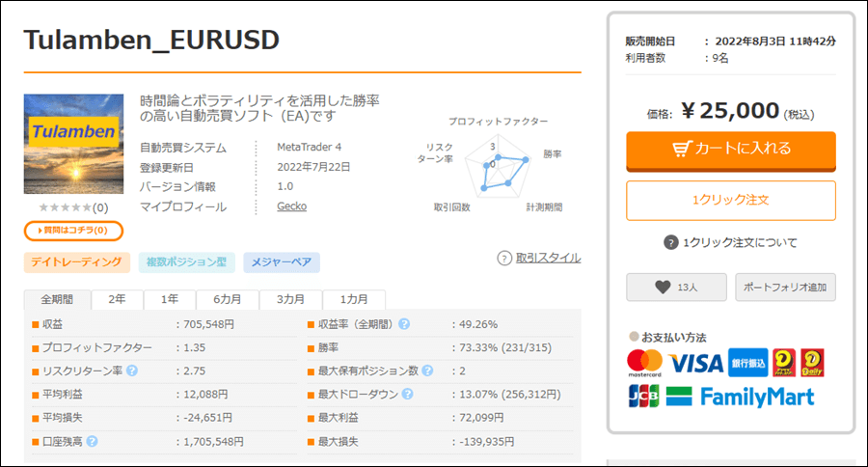Screen dimensions: 868x467
Task: Click the risk return value 2.75
Action: pos(194,371)
